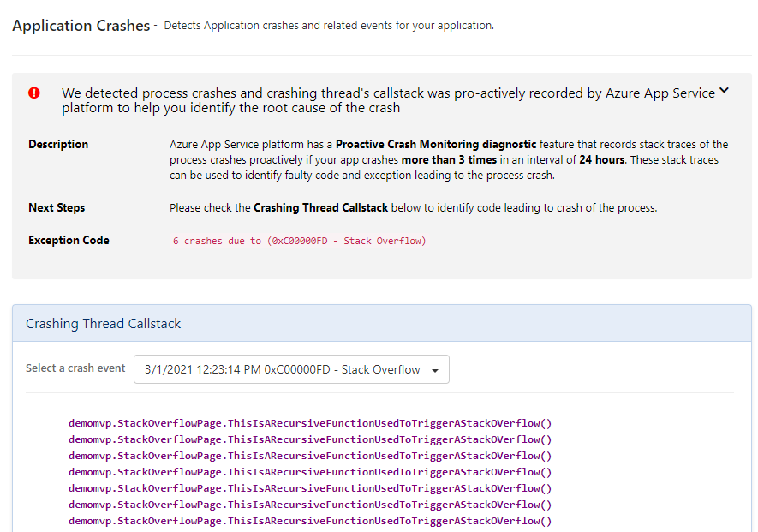Click the Crashing Thread Callstack panel header
This screenshot has width=758, height=532.
click(x=103, y=324)
